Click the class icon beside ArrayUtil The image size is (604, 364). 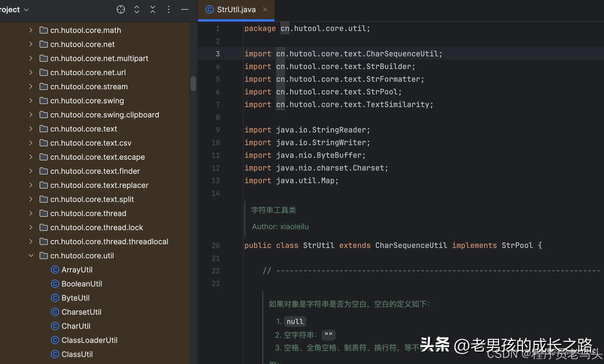55,270
